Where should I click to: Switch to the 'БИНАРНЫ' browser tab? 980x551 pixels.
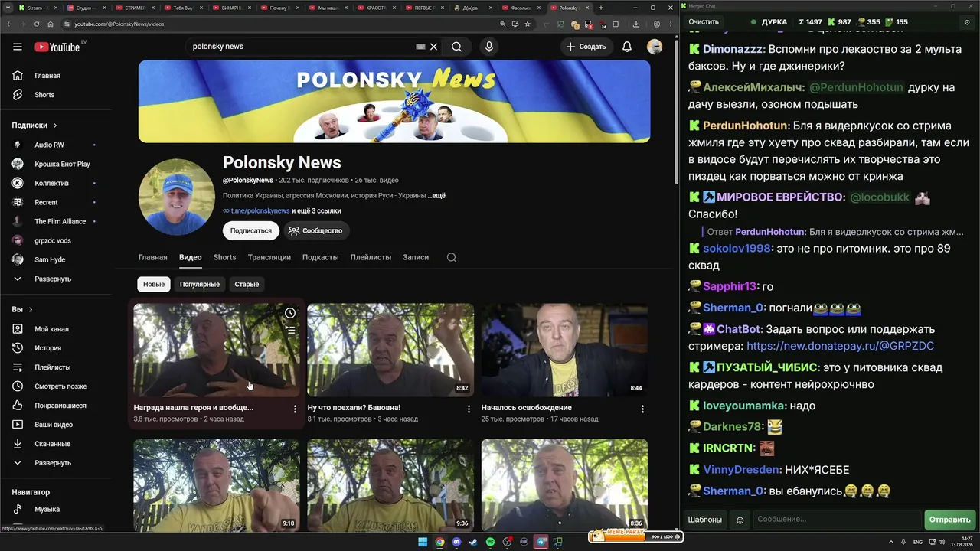click(232, 8)
